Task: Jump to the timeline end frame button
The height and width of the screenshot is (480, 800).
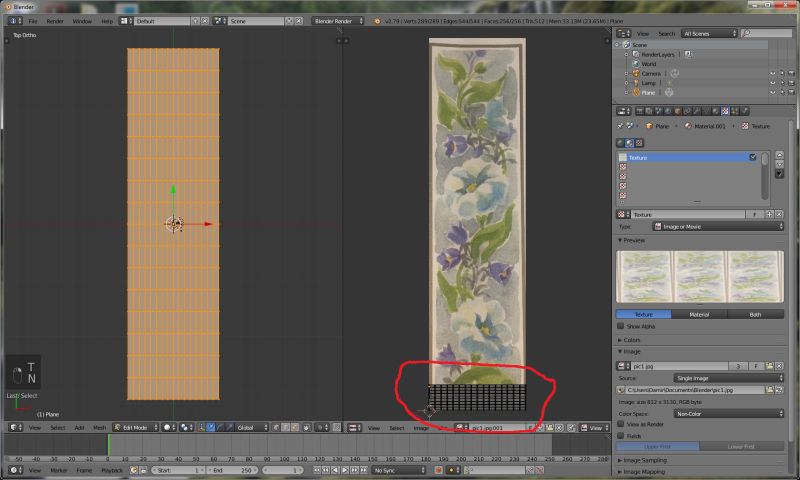Action: [x=364, y=470]
